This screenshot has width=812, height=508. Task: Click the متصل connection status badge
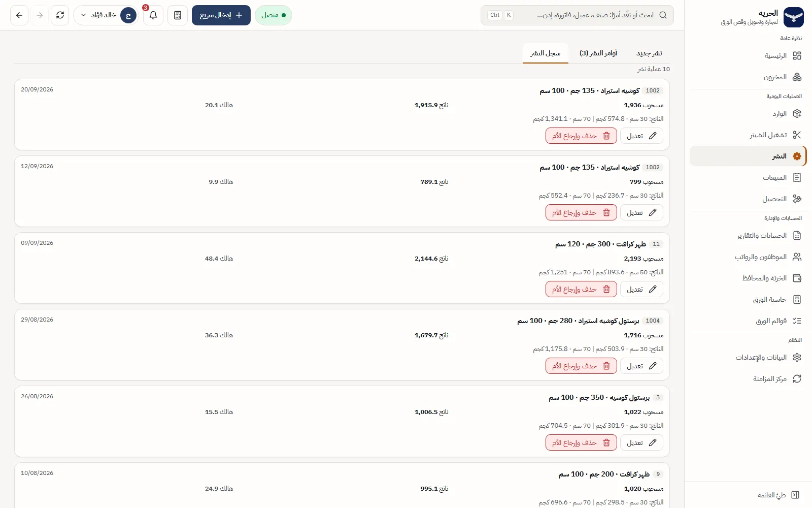(x=274, y=15)
